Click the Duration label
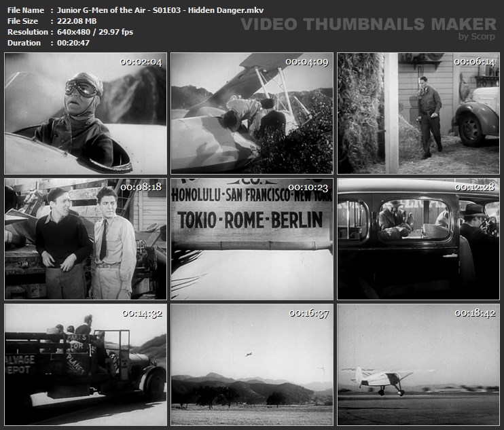504x430 pixels. tap(24, 43)
